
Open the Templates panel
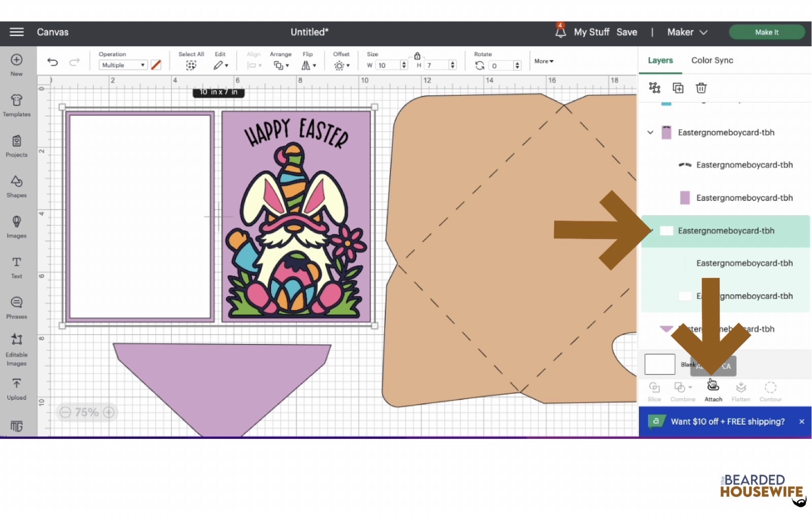pyautogui.click(x=17, y=105)
